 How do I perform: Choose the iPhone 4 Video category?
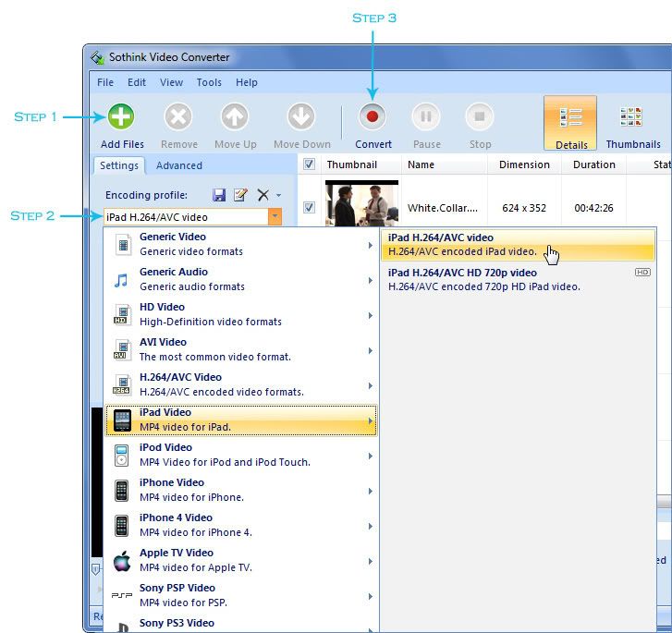(x=240, y=526)
